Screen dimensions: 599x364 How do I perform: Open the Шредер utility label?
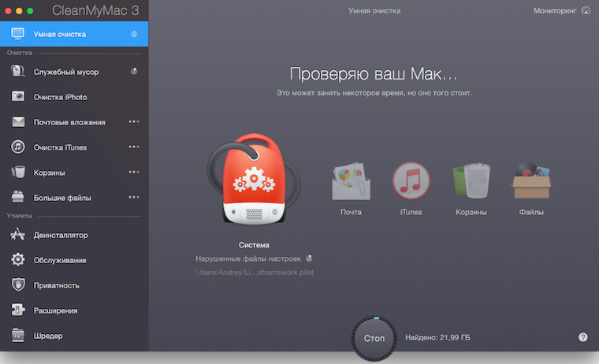48,336
